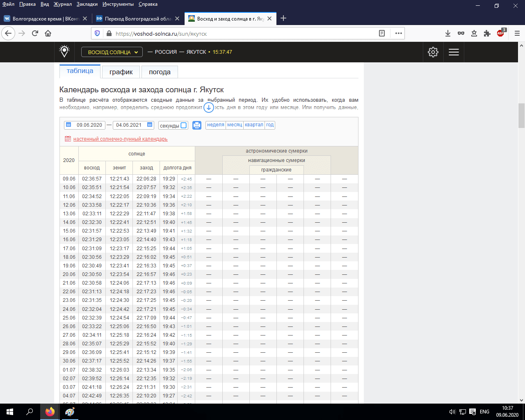Open the Закладки menu

pyautogui.click(x=87, y=4)
